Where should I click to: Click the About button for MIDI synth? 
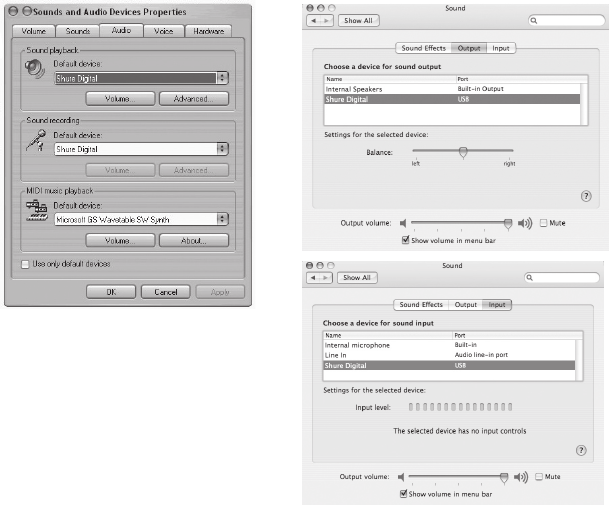click(194, 240)
